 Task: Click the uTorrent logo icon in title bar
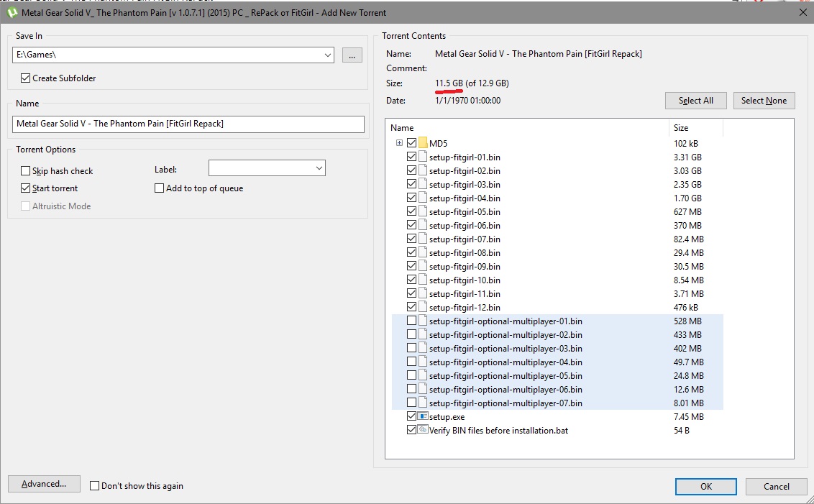click(12, 12)
